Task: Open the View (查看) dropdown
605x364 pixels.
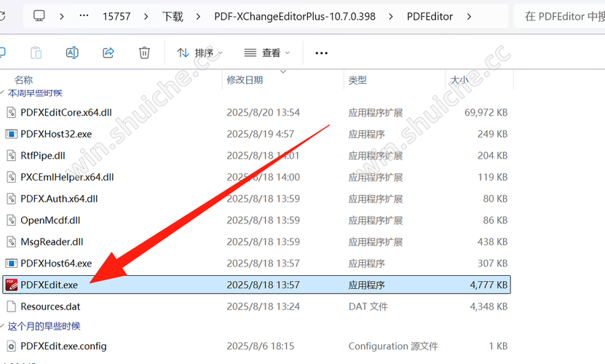Action: (x=267, y=53)
